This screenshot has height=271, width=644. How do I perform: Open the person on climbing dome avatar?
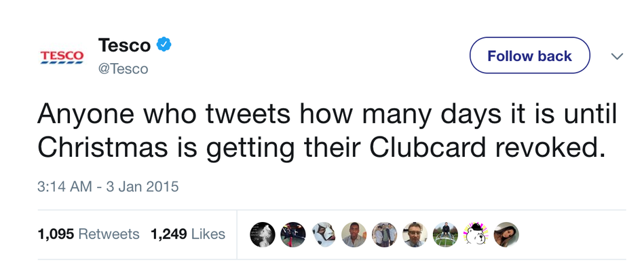445,235
